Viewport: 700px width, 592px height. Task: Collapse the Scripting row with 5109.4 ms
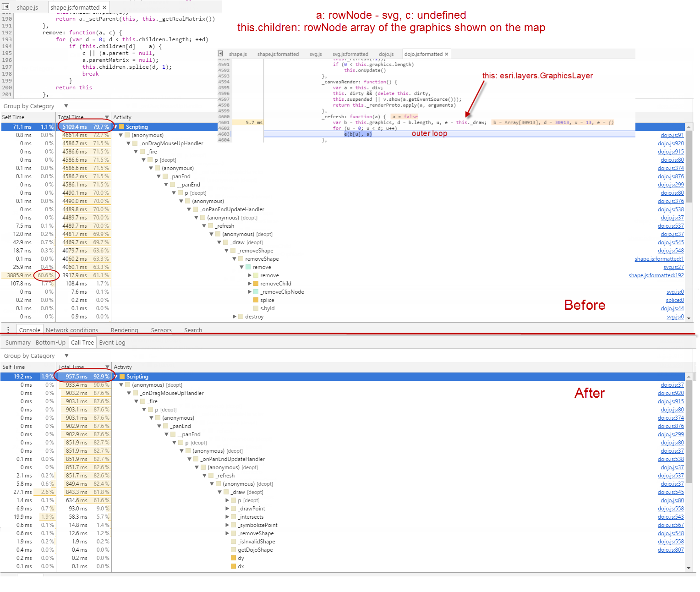[115, 127]
